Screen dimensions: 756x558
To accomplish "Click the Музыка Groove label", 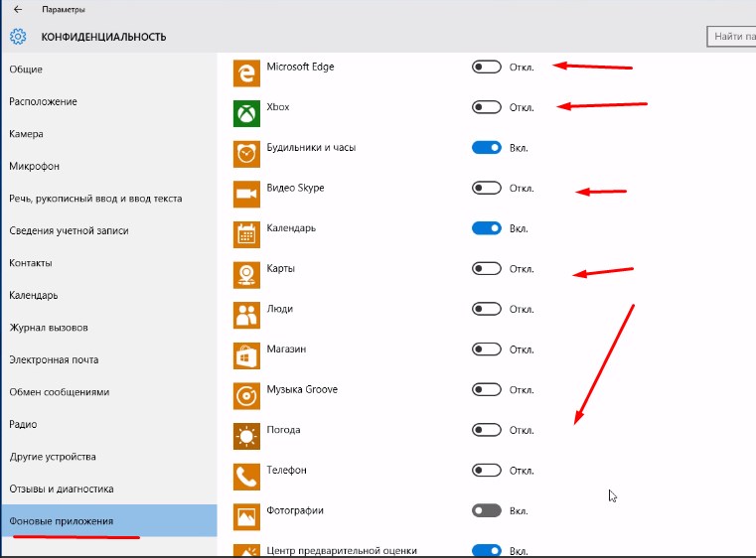I will click(302, 389).
